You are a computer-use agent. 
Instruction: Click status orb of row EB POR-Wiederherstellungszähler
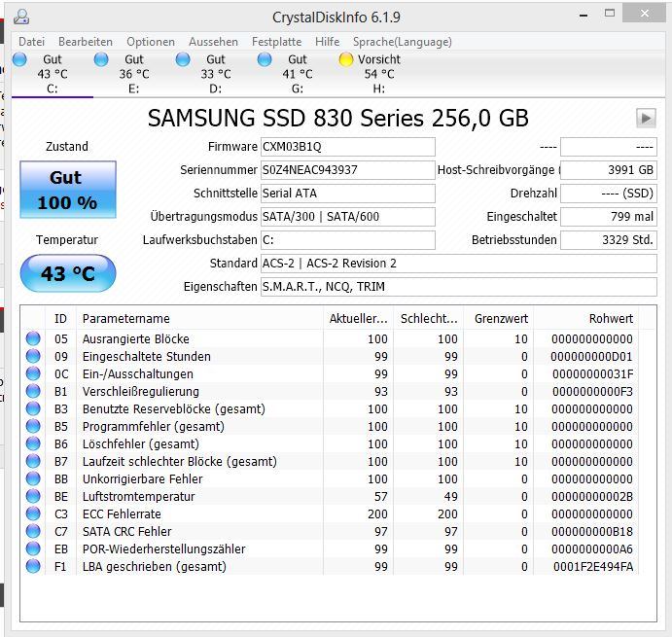click(33, 549)
